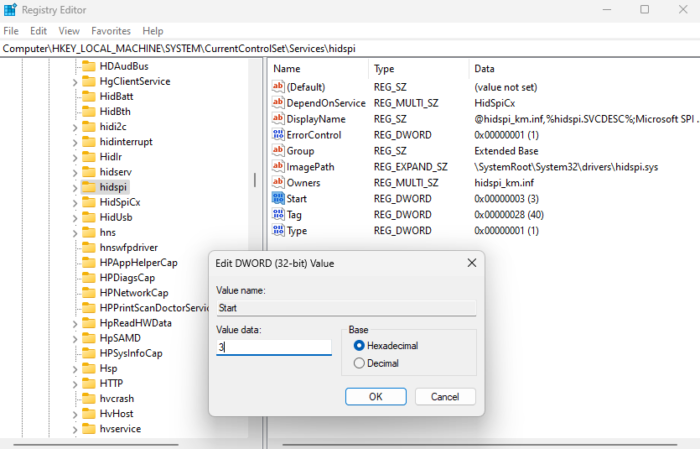This screenshot has height=449, width=700.
Task: Expand the hidinterrupt key
Action: (75, 143)
